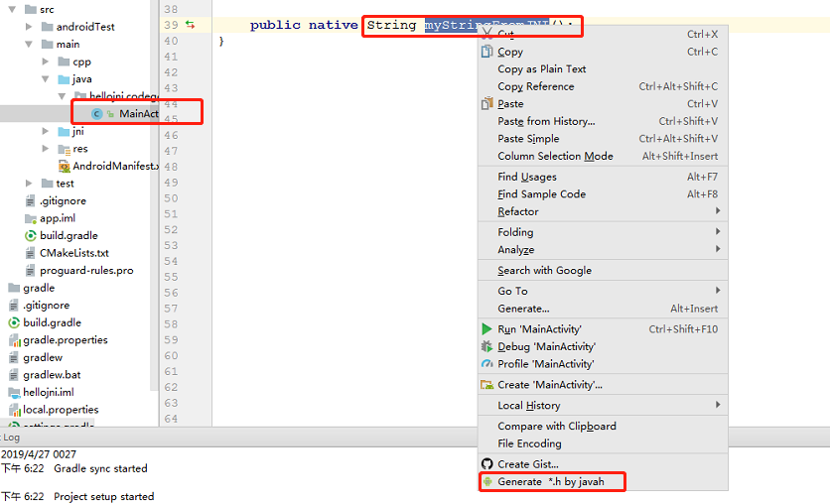Screen dimensions: 830x504
Task: Click the Debug 'MainActivity' bug icon
Action: click(486, 346)
